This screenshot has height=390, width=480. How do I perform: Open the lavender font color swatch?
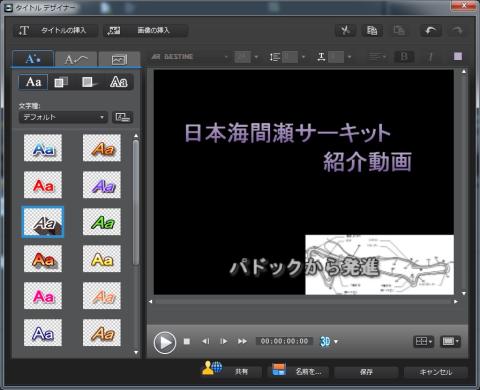(x=458, y=57)
